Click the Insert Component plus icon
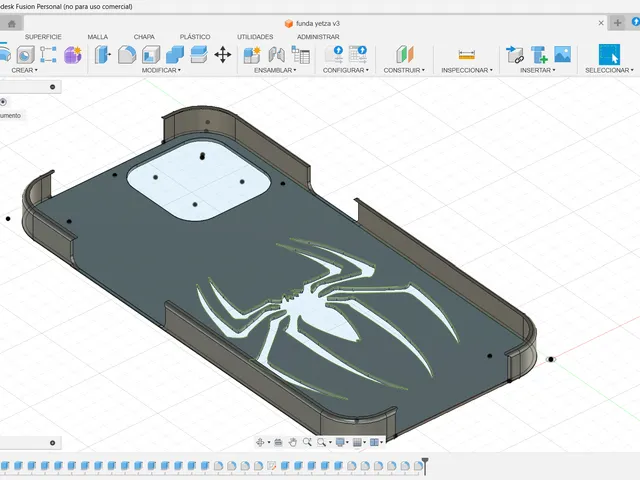This screenshot has width=640, height=480. (539, 55)
